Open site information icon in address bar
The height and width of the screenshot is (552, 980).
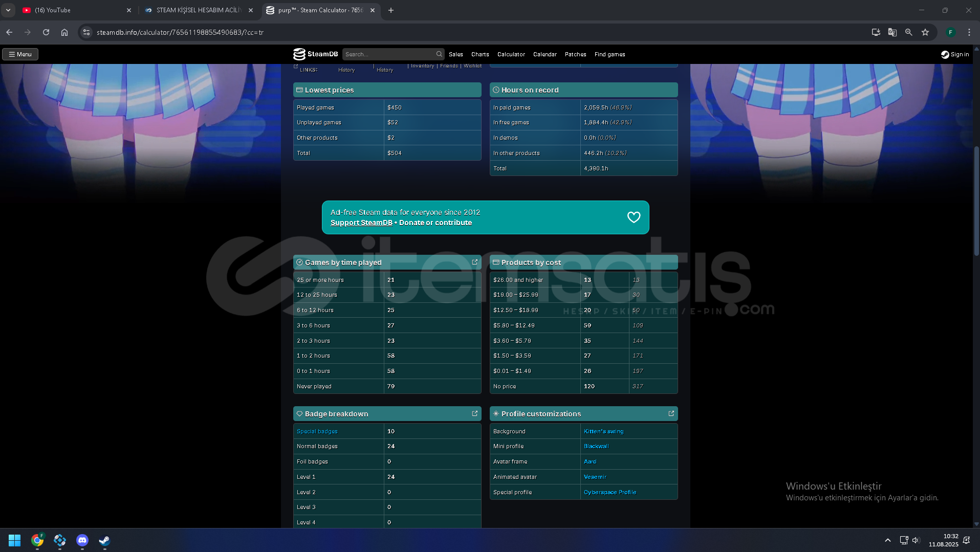(x=86, y=32)
